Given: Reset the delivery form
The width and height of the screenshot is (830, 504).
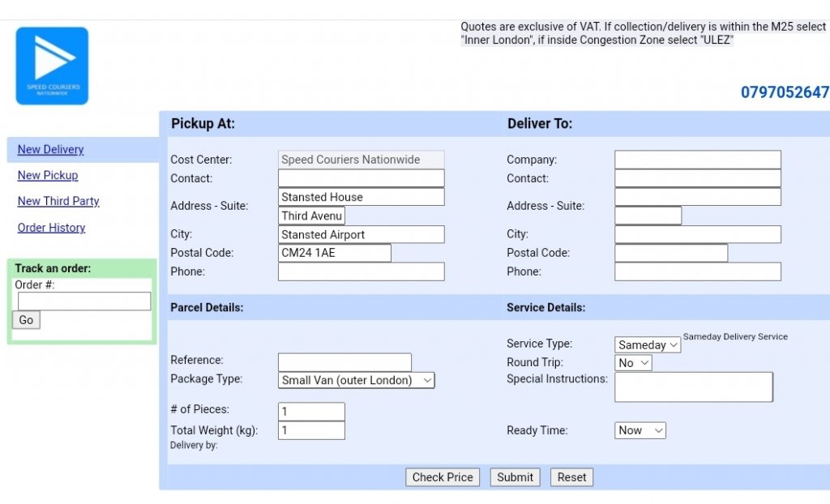Looking at the screenshot, I should coord(571,477).
